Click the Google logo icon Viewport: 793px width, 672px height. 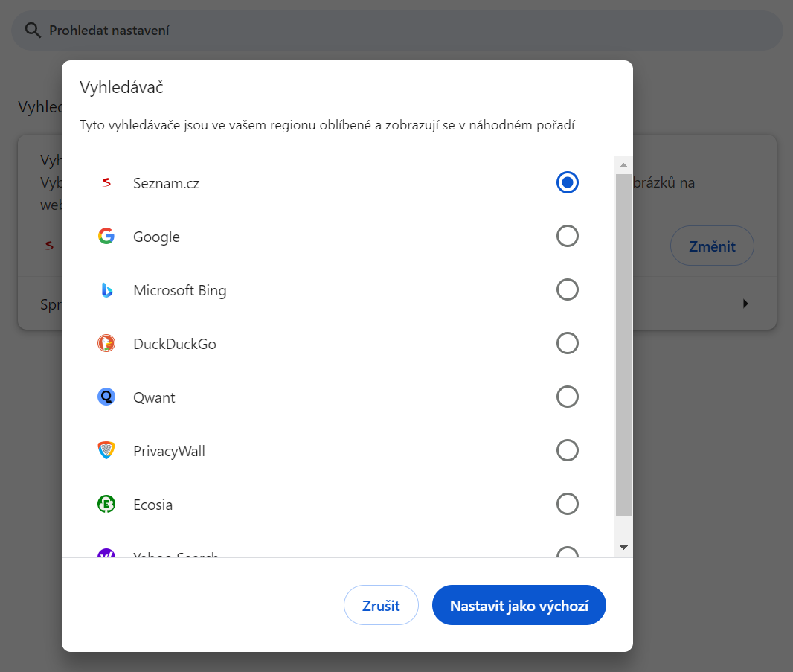[106, 236]
